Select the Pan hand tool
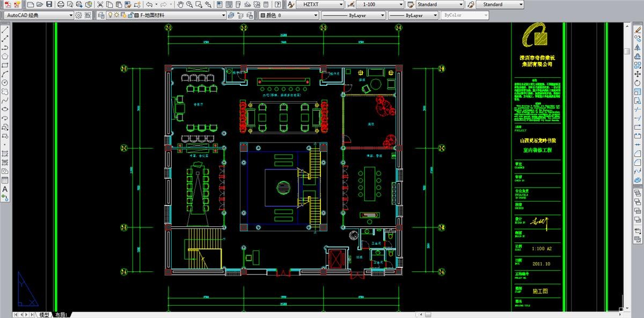This screenshot has height=318, width=644. coord(181,4)
